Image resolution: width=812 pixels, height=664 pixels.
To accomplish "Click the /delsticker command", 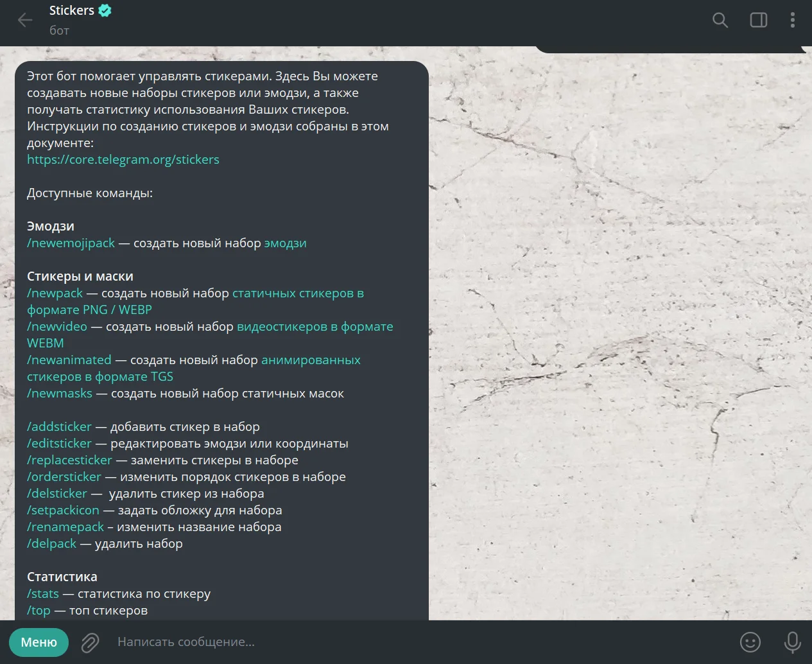I will pos(57,493).
